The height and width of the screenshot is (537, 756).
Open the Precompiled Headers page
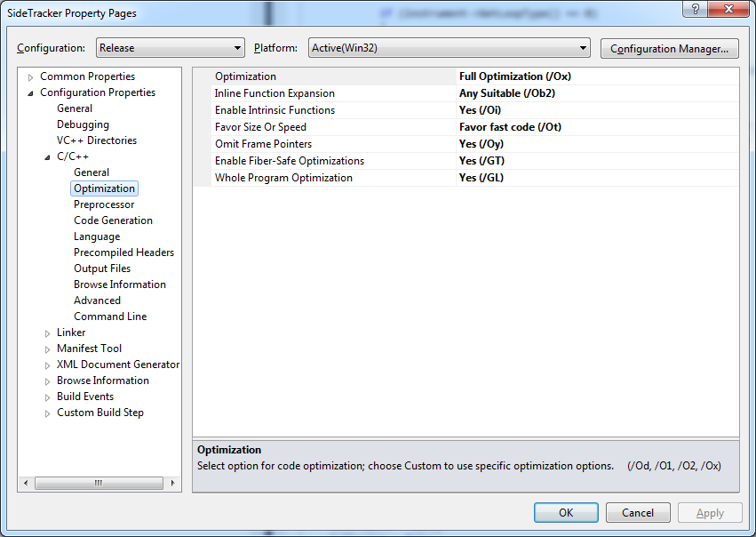pyautogui.click(x=123, y=252)
